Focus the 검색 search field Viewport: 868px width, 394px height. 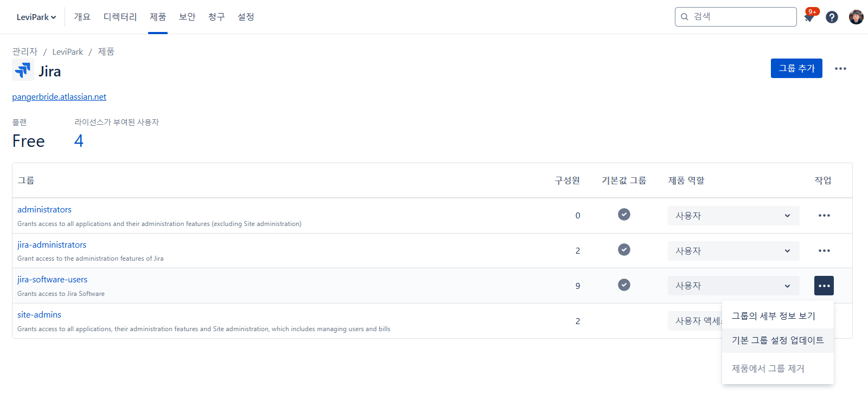(x=736, y=17)
